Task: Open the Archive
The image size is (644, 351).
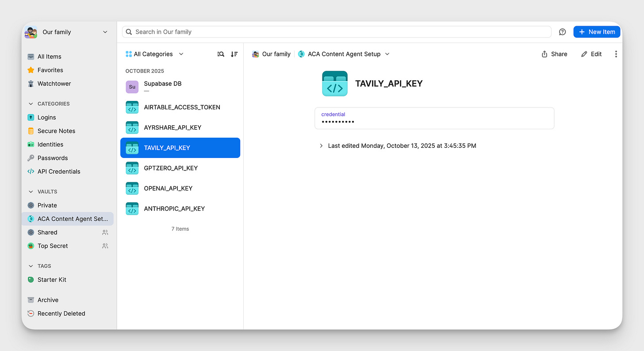Action: point(67,300)
